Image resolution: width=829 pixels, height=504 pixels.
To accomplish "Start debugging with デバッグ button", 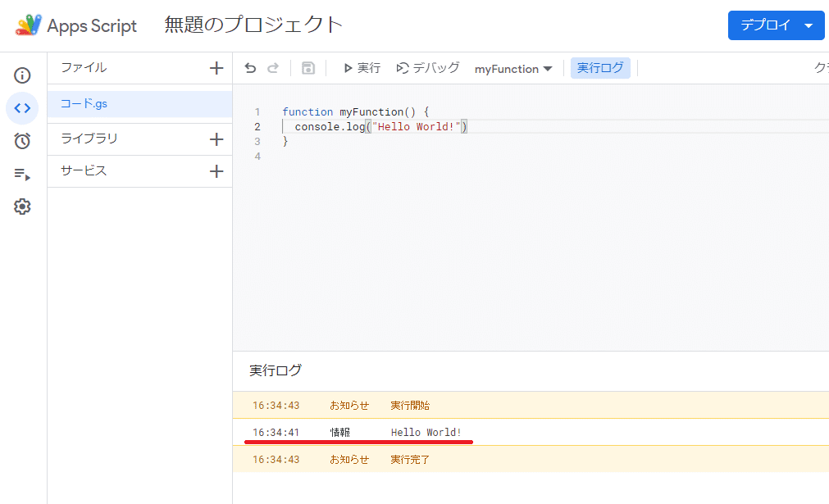I will [428, 68].
